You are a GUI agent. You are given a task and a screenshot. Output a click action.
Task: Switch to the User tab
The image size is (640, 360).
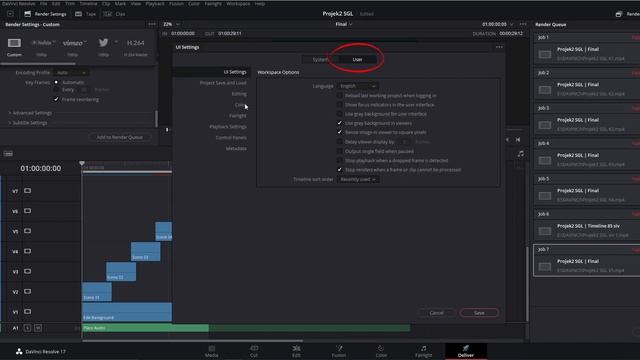[357, 60]
